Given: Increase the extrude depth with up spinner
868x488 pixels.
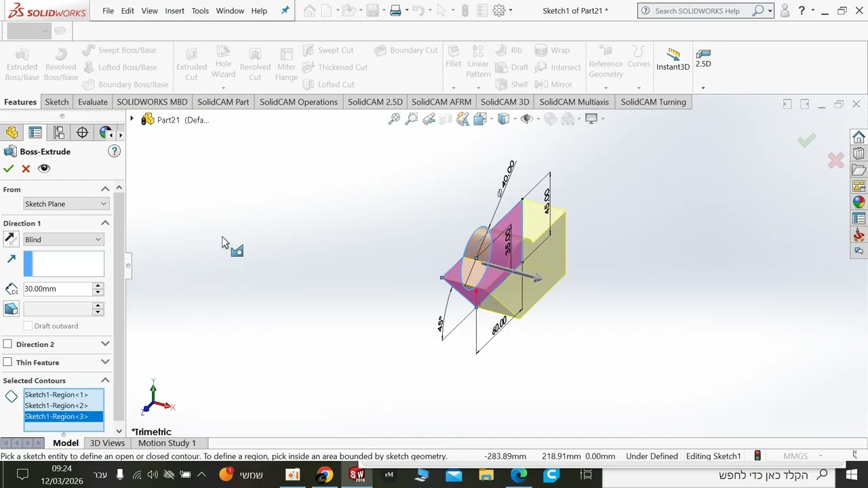Looking at the screenshot, I should 98,285.
